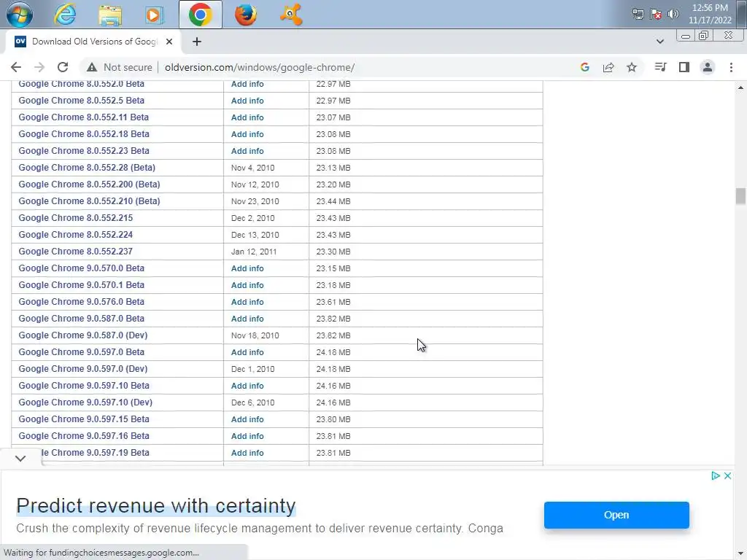This screenshot has width=747, height=560.
Task: Open the Windows Start orb
Action: pos(19,15)
